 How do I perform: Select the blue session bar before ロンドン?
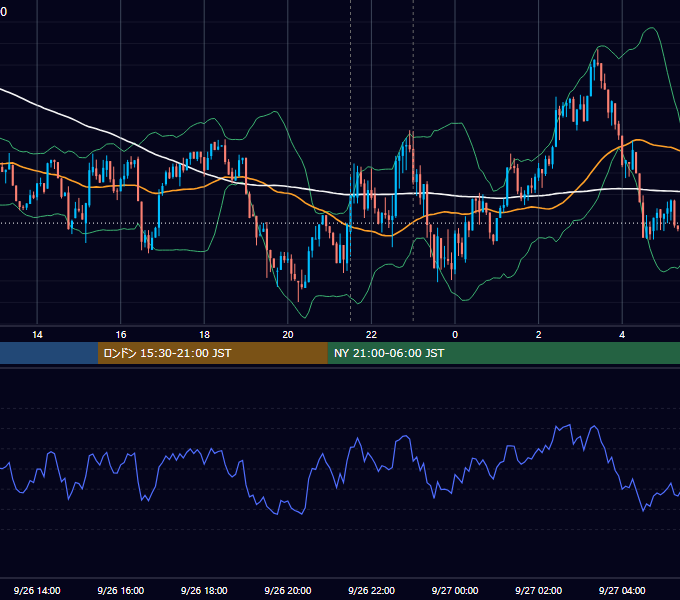click(x=49, y=353)
